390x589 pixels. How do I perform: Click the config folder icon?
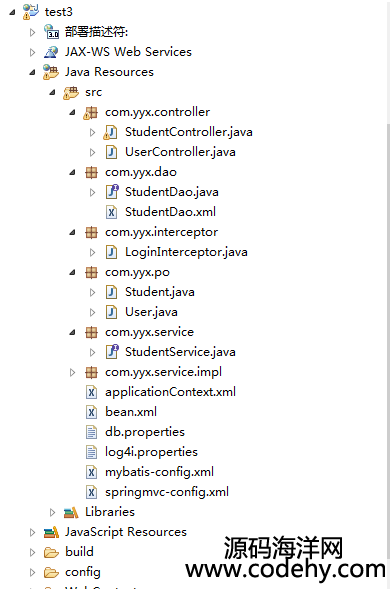[x=51, y=572]
